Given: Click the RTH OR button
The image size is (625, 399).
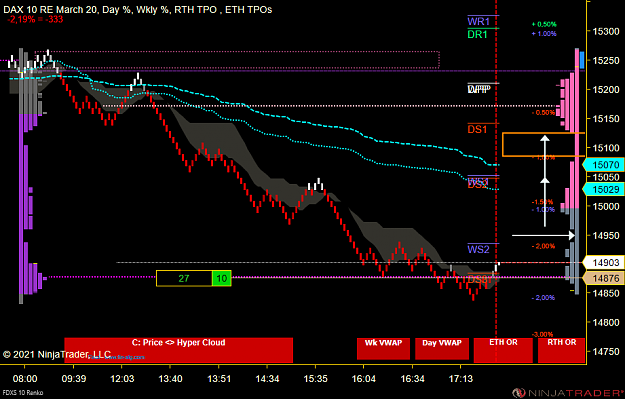Looking at the screenshot, I should [x=561, y=350].
